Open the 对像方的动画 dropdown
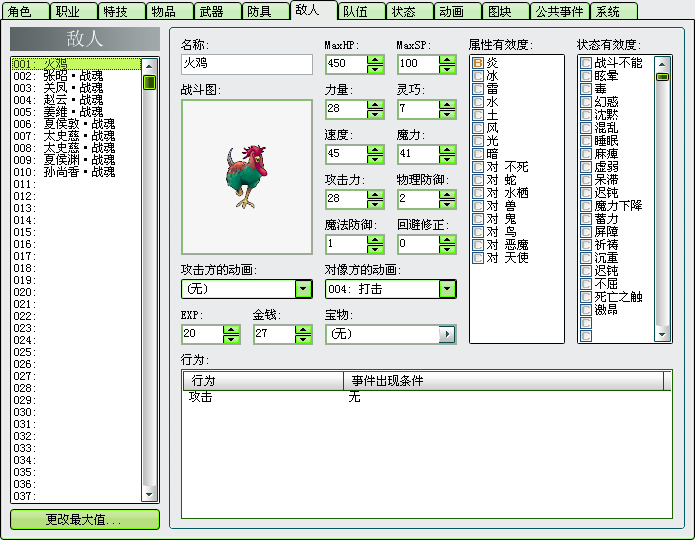The height and width of the screenshot is (540, 695). (447, 289)
